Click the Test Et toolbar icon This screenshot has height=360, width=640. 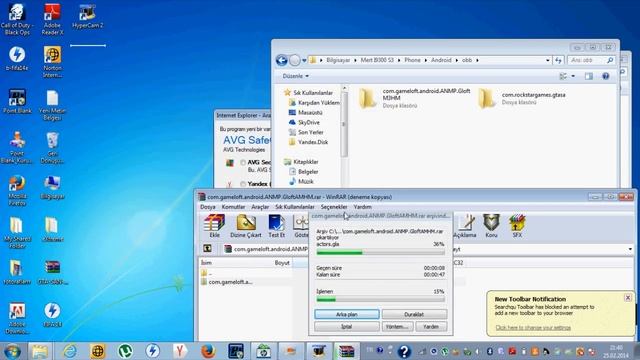[276, 226]
